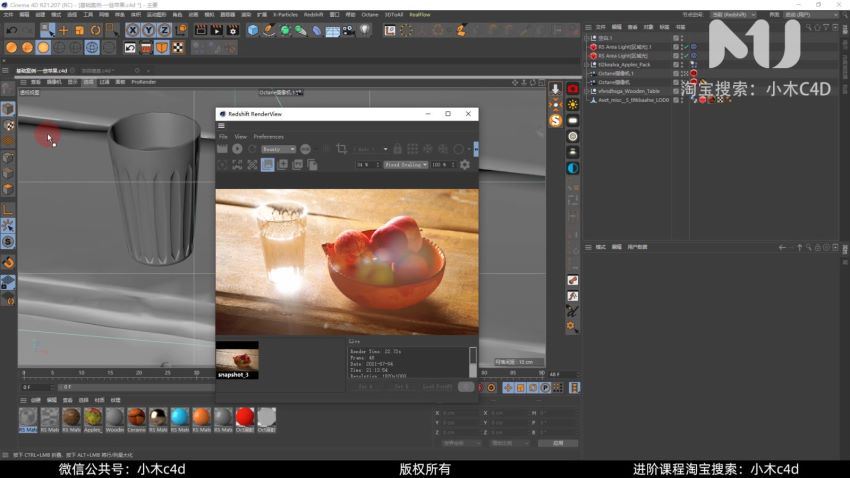Click the Redshift crop region icon

pyautogui.click(x=341, y=149)
